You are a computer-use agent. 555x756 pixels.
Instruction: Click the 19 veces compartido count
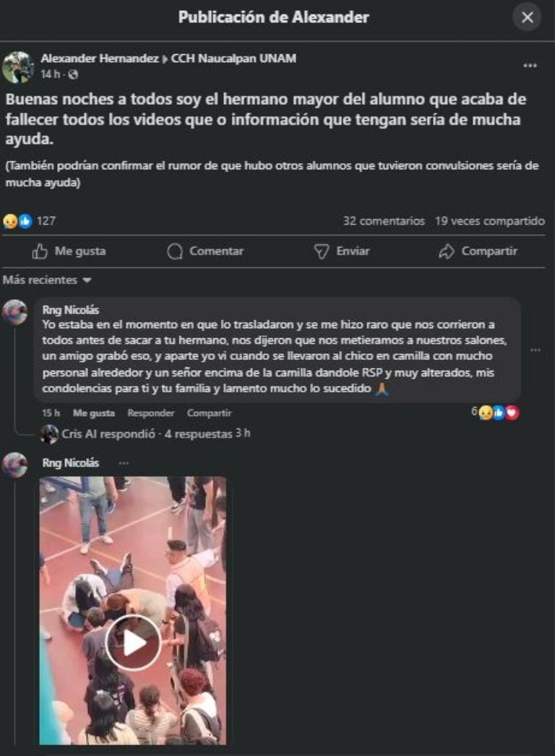[490, 221]
